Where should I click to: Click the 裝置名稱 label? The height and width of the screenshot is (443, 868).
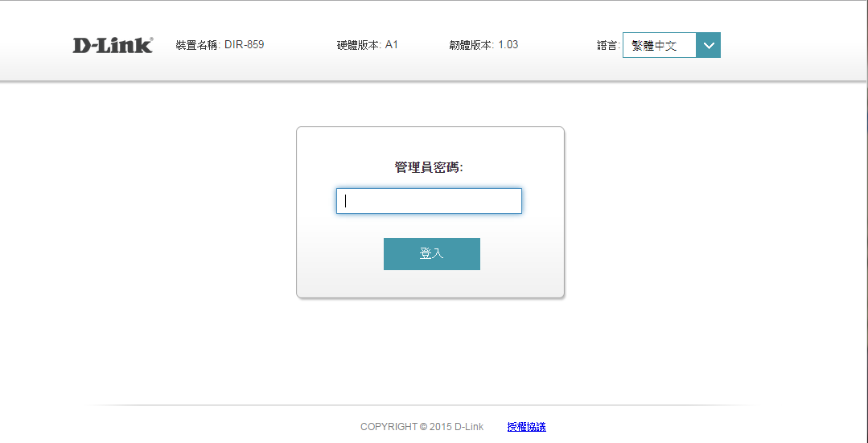[197, 45]
